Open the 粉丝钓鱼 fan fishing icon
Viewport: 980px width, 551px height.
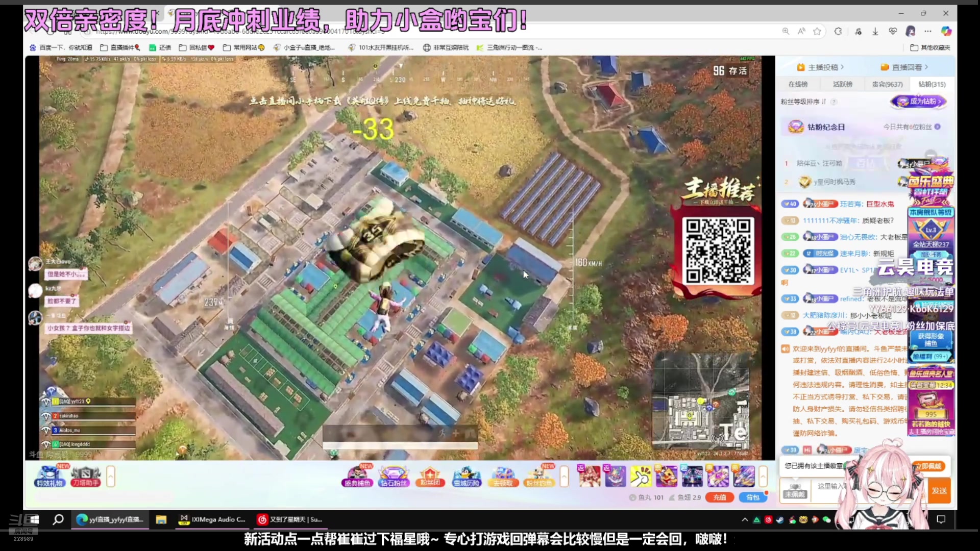[540, 477]
